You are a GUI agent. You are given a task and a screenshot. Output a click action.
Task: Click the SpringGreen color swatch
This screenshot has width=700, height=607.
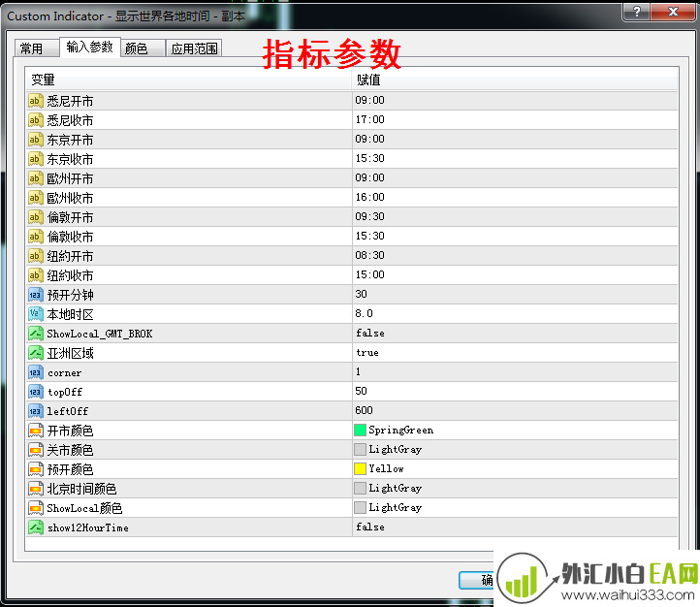(360, 430)
